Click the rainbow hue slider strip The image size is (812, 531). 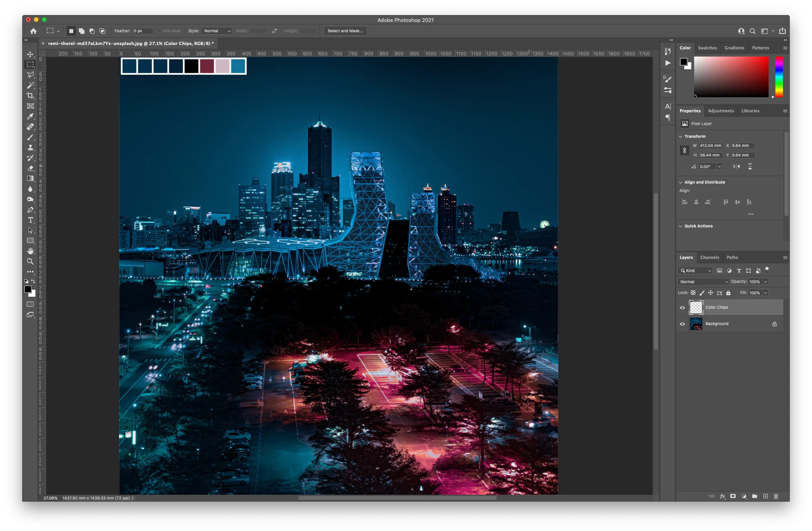pyautogui.click(x=779, y=76)
